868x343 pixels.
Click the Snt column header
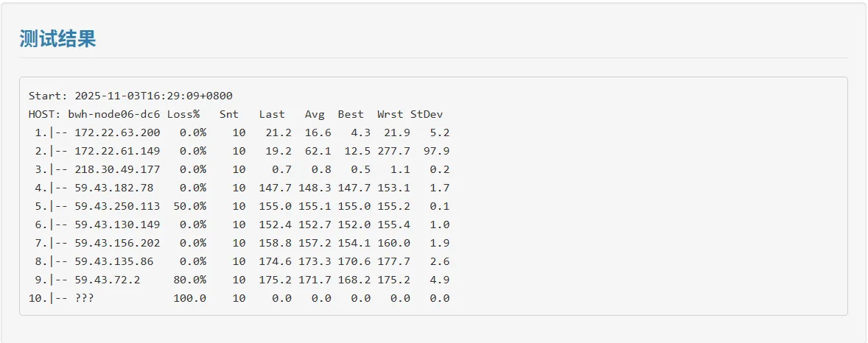(229, 114)
